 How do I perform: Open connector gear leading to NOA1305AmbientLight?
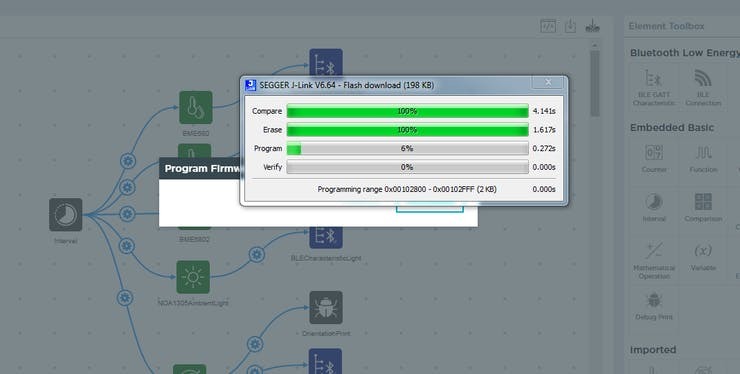click(x=126, y=246)
